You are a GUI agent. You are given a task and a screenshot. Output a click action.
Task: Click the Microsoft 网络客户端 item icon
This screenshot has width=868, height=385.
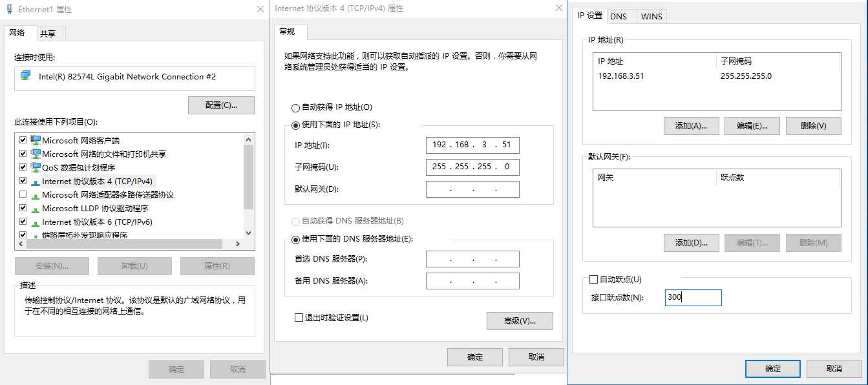coord(36,140)
